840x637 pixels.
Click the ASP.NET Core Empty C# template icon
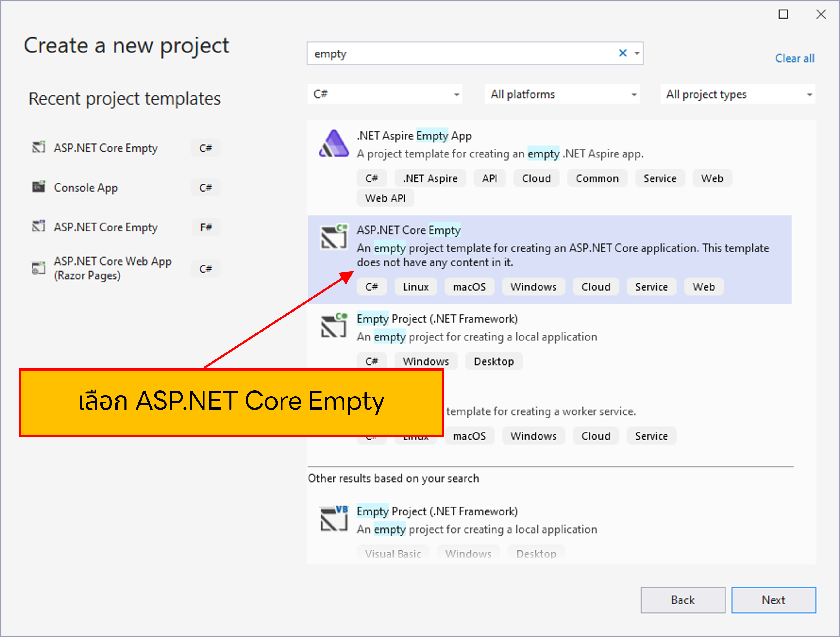click(333, 237)
